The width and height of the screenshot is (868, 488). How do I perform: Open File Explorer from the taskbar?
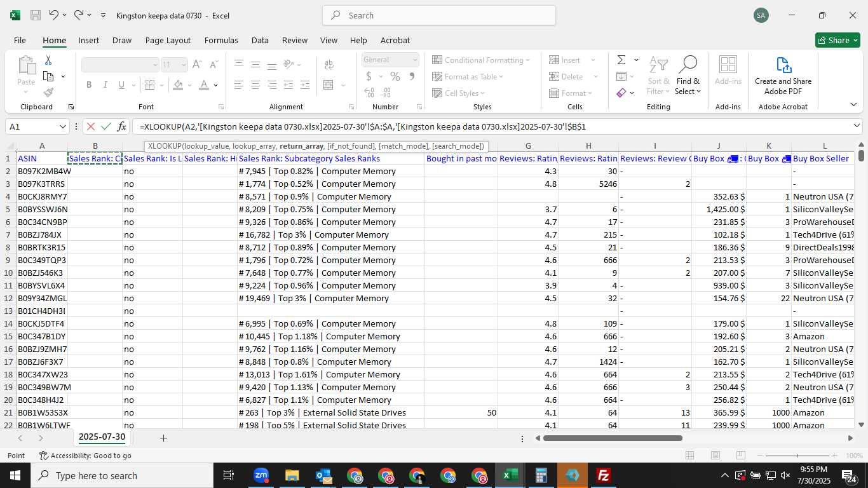point(292,475)
